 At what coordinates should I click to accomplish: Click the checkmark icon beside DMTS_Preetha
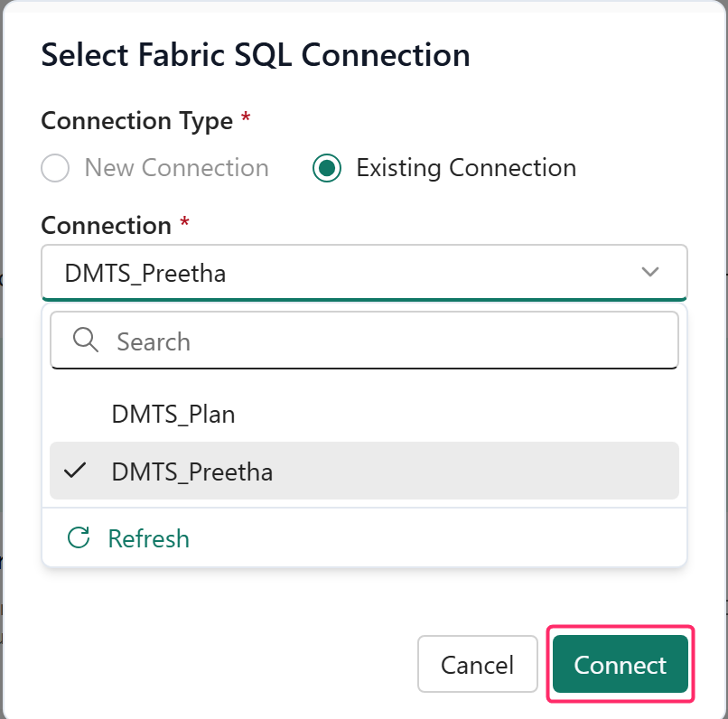(x=76, y=471)
